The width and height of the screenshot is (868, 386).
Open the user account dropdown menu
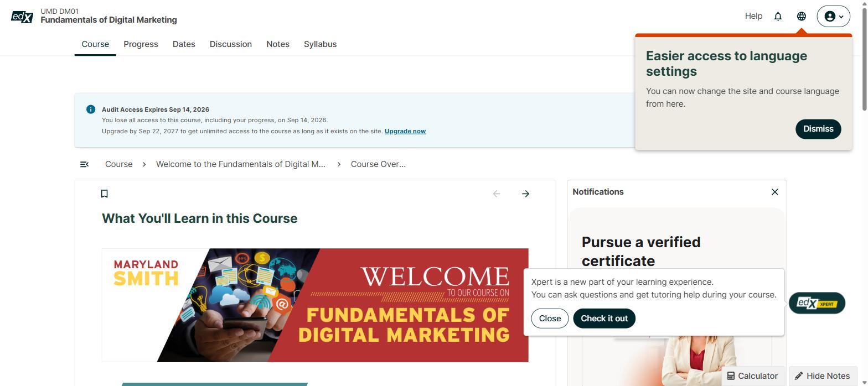pyautogui.click(x=833, y=16)
